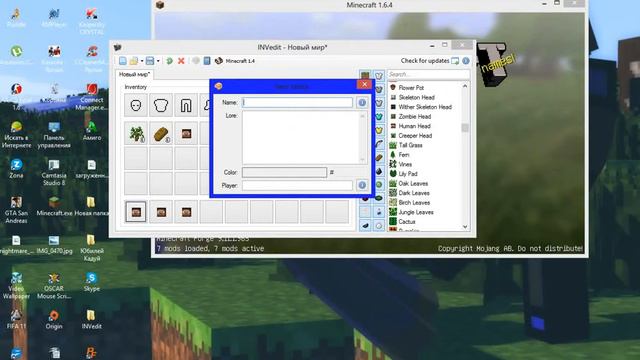Click the item Search box

(x=429, y=74)
